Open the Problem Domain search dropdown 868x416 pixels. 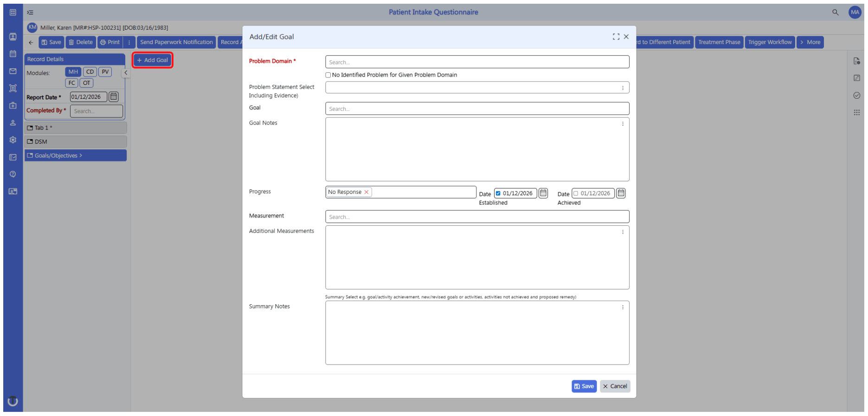477,62
